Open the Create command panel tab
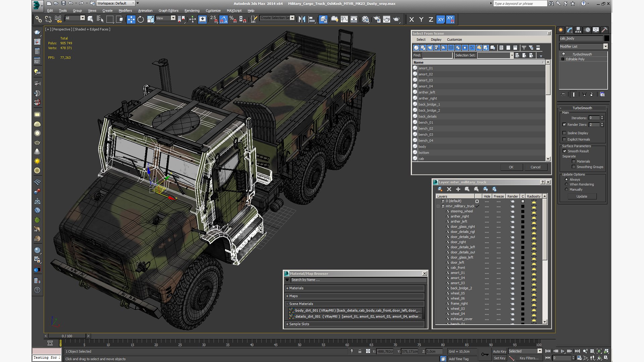Viewport: 644px width, 362px height. (x=561, y=30)
